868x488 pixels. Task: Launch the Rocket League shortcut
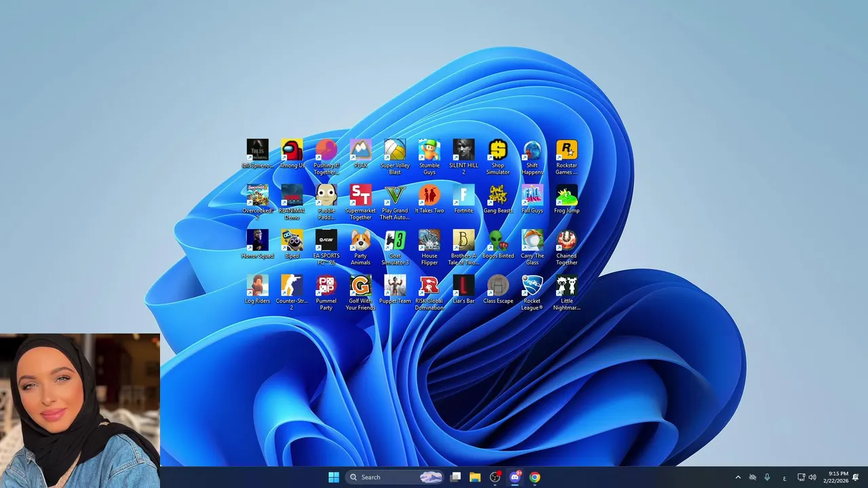pyautogui.click(x=532, y=293)
